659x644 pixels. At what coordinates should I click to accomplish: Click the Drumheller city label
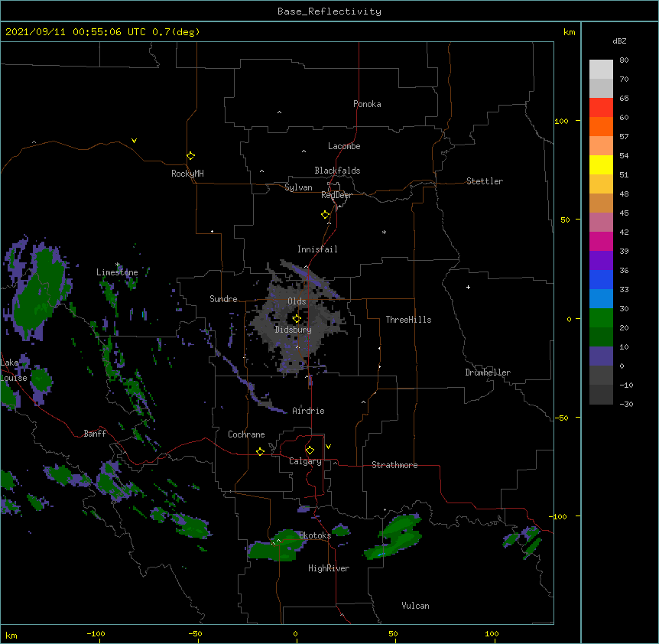[x=488, y=372]
